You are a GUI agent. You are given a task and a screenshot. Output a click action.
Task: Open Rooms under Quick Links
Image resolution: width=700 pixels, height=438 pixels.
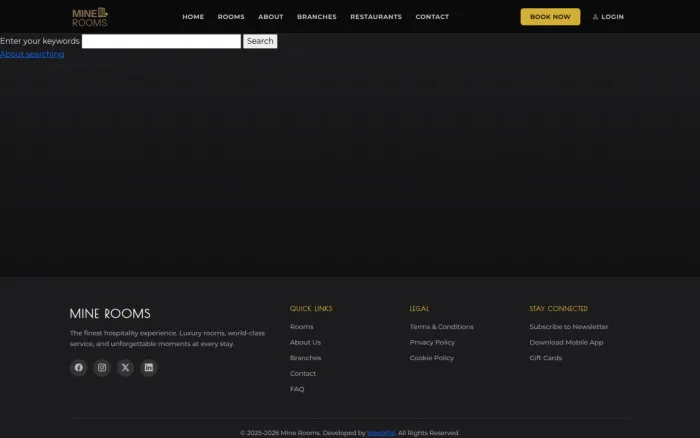pyautogui.click(x=301, y=327)
